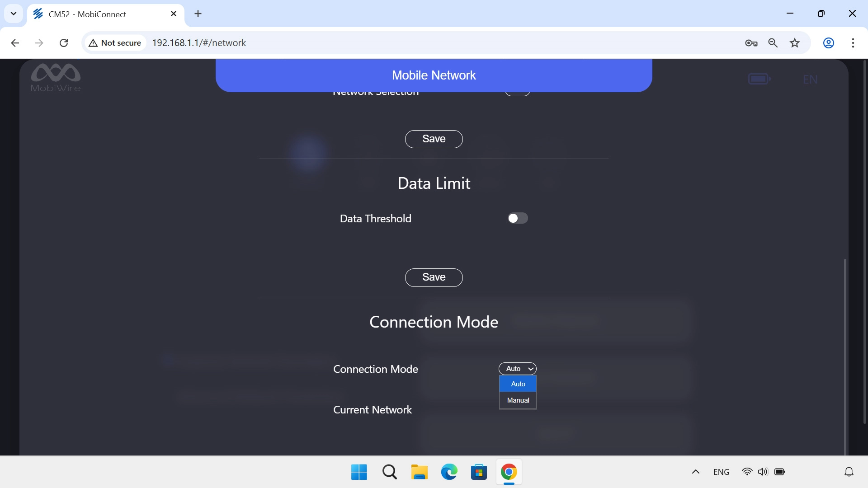
Task: Launch Microsoft Edge from the taskbar
Action: tap(448, 472)
